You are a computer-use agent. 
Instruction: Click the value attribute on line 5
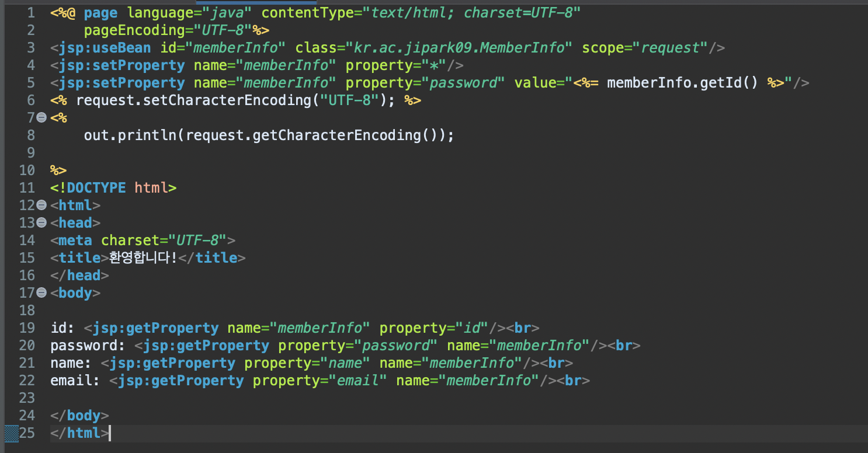coord(536,82)
